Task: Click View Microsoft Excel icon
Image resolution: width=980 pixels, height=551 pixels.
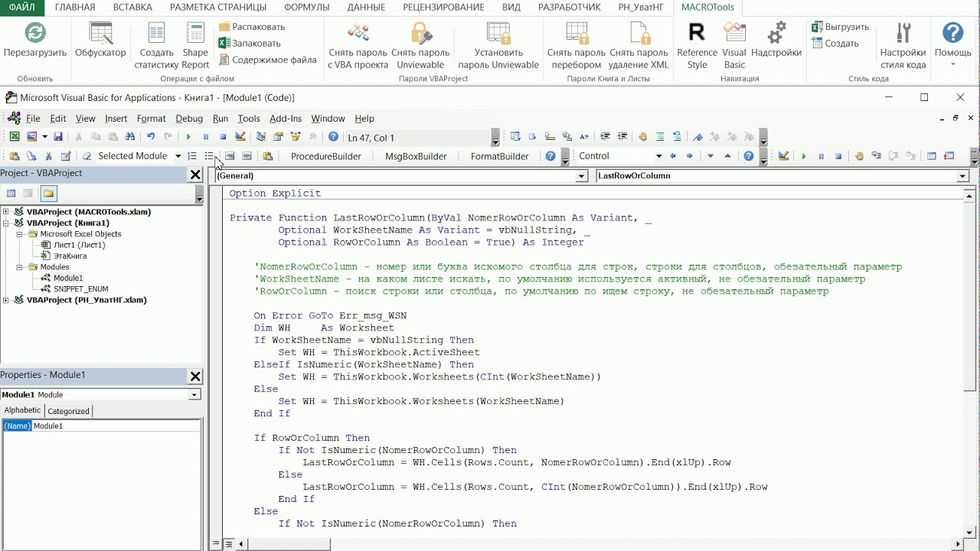Action: [x=15, y=137]
